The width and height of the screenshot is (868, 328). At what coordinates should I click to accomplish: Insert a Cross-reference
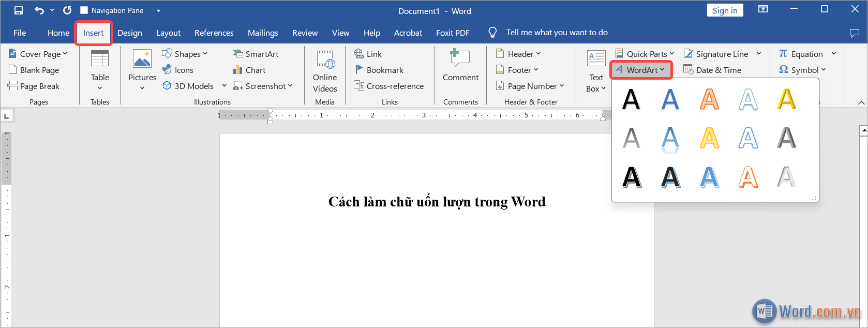[x=389, y=86]
